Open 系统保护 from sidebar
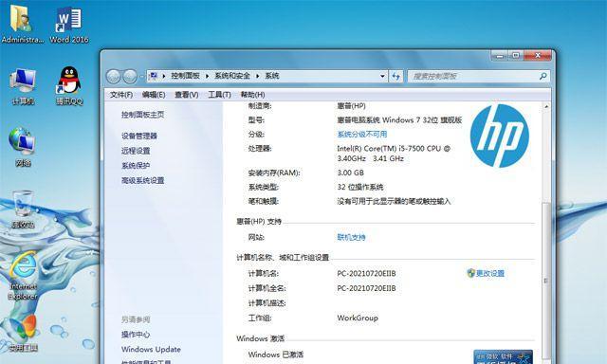Screen dimensions: 607x364 pos(136,166)
